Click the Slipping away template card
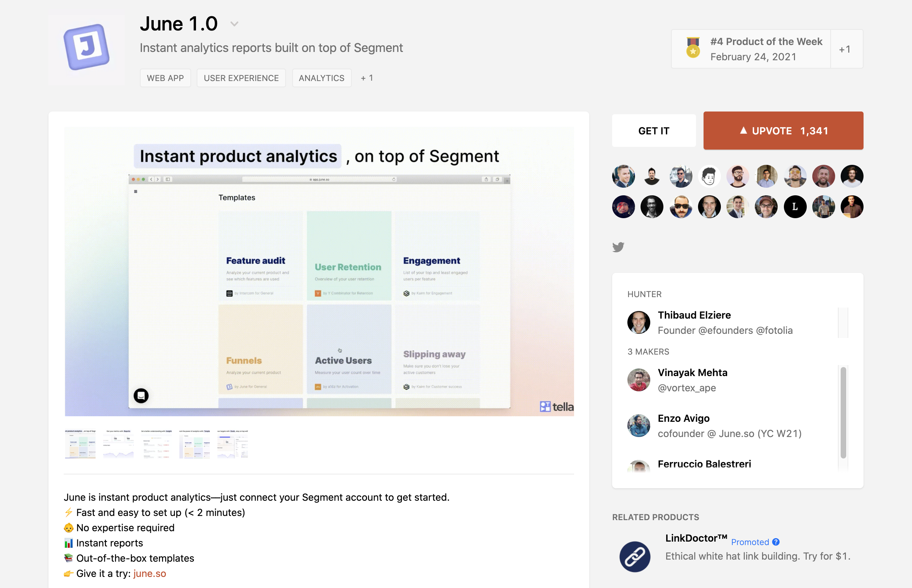Image resolution: width=912 pixels, height=588 pixels. click(438, 349)
